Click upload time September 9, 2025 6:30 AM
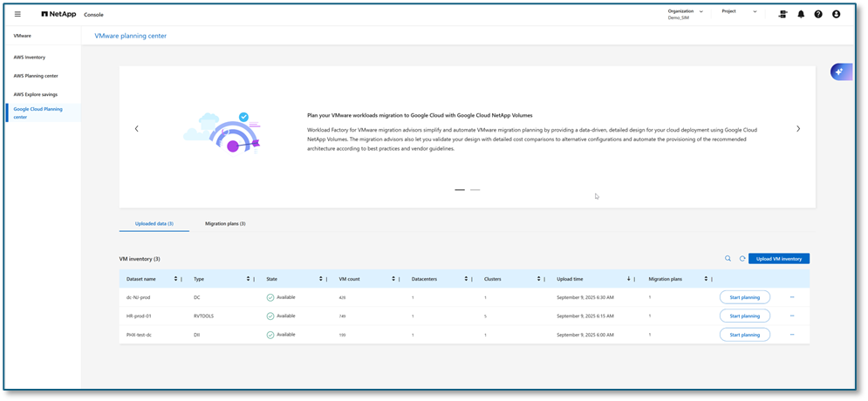 tap(585, 297)
